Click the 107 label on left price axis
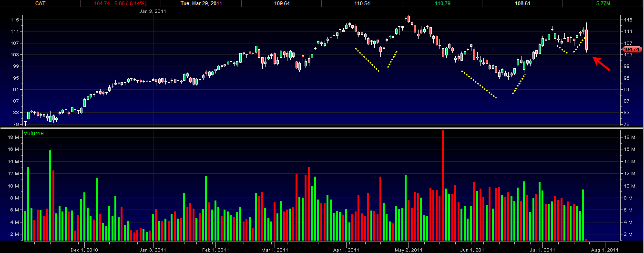Image resolution: width=644 pixels, height=253 pixels. pyautogui.click(x=14, y=42)
